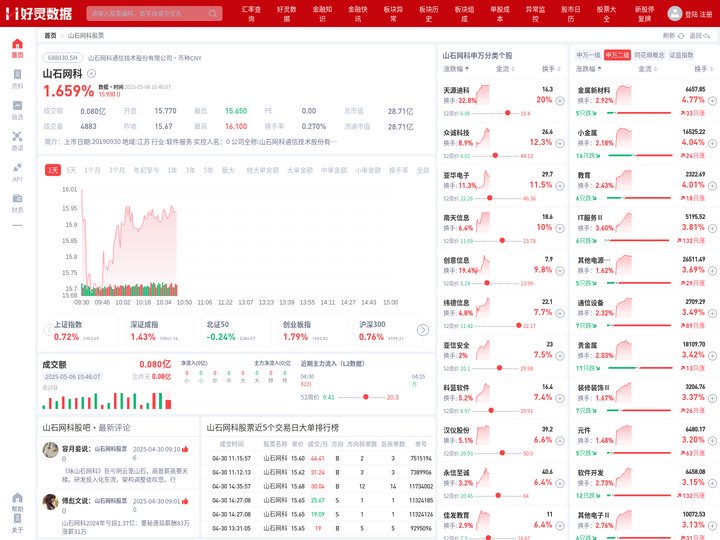Select the 1个月 chart range
Viewport: 720px width, 540px height.
pos(92,170)
